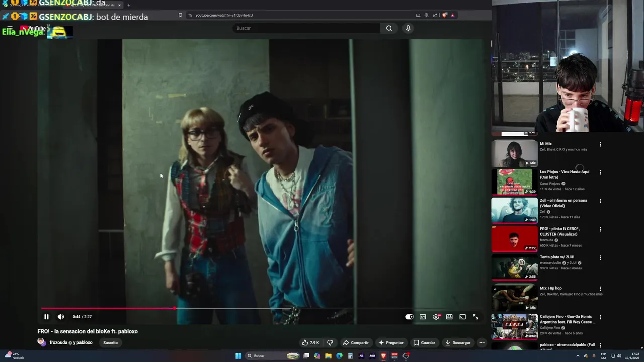Click the Preguntar button
Screen dimensions: 644x362
tap(391, 343)
